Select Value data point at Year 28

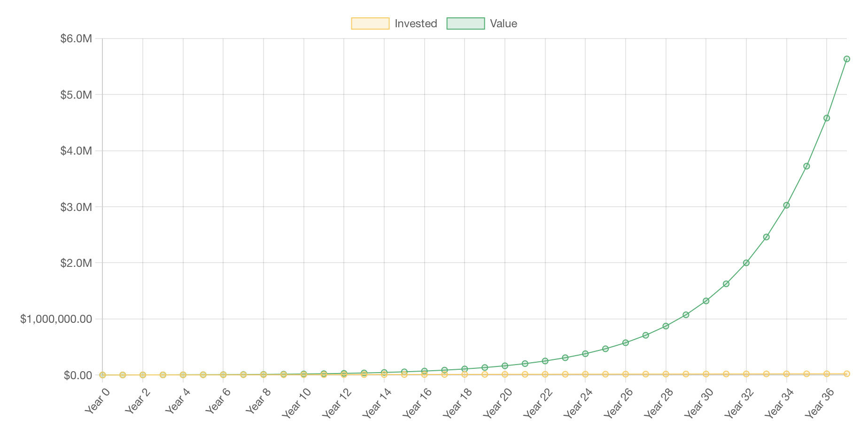point(666,326)
